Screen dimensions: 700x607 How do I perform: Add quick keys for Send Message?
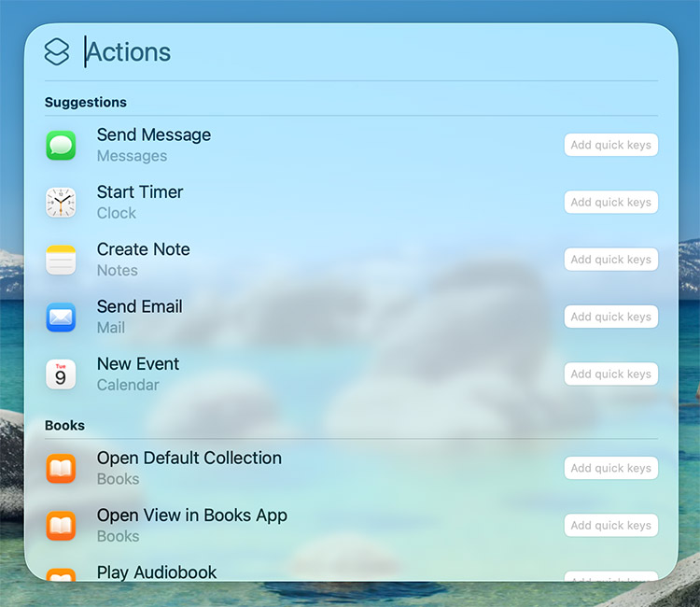pyautogui.click(x=610, y=146)
